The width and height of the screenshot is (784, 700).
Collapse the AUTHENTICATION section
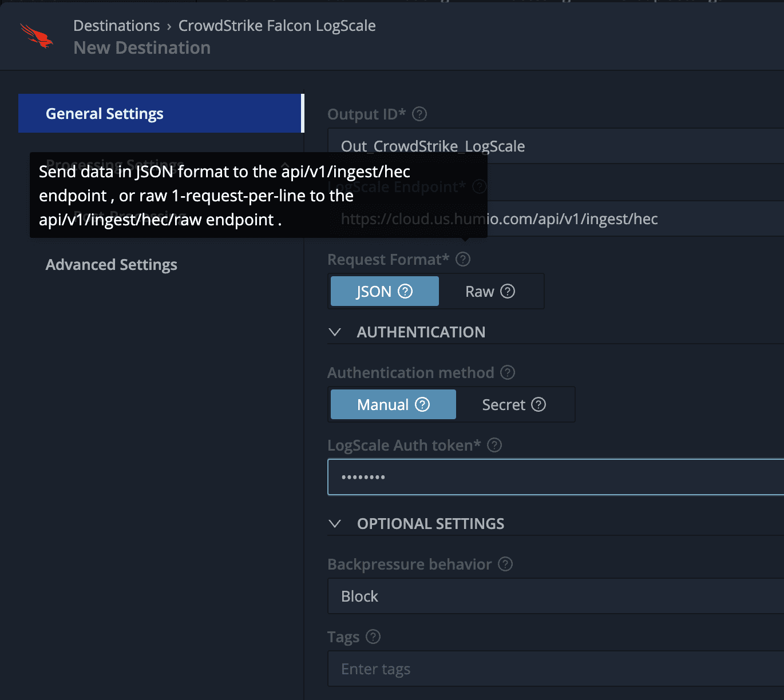point(335,332)
